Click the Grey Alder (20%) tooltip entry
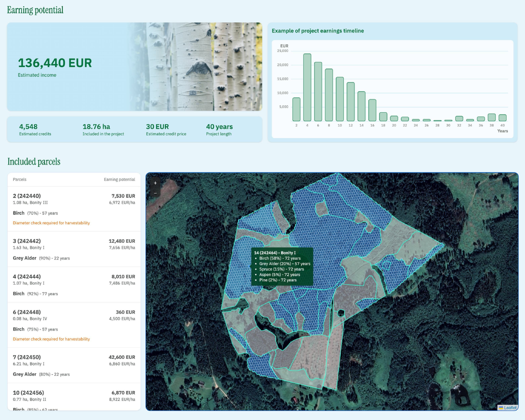 coord(285,264)
